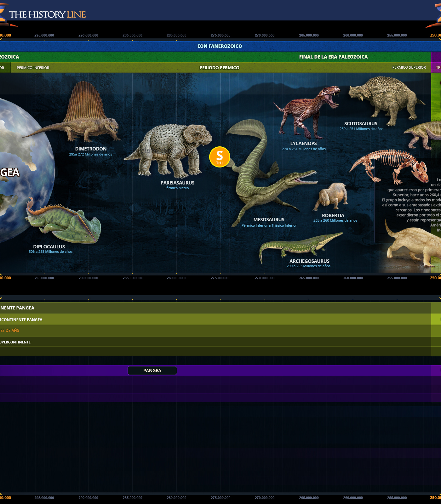Click '270 a 251 Millones de años' text

click(304, 149)
